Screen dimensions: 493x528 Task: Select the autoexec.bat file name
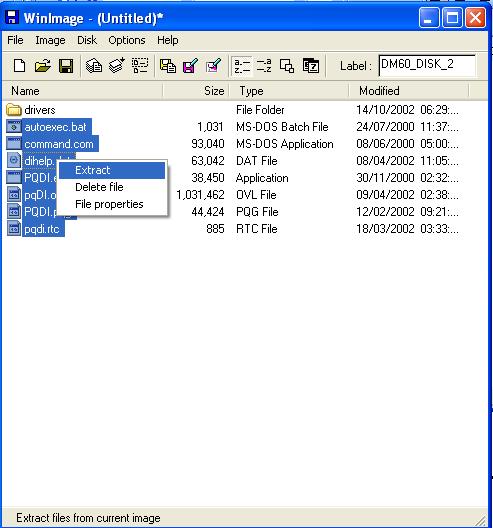tap(56, 127)
